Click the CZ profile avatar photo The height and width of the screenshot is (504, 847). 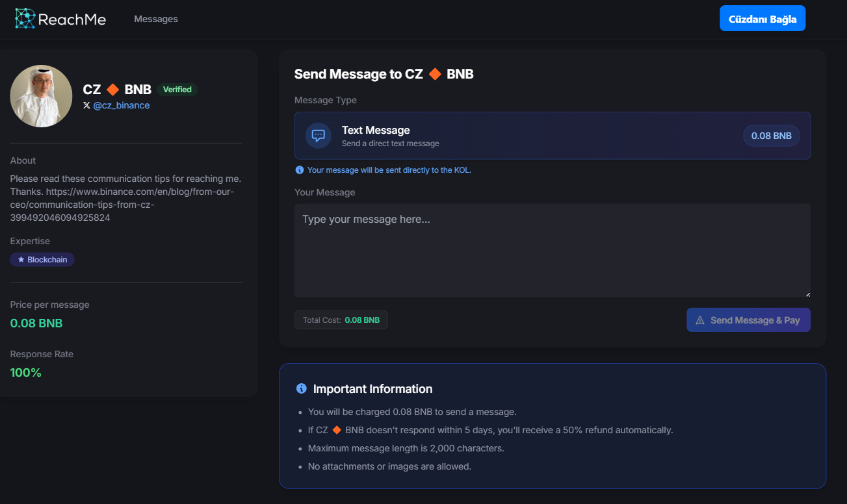[41, 96]
